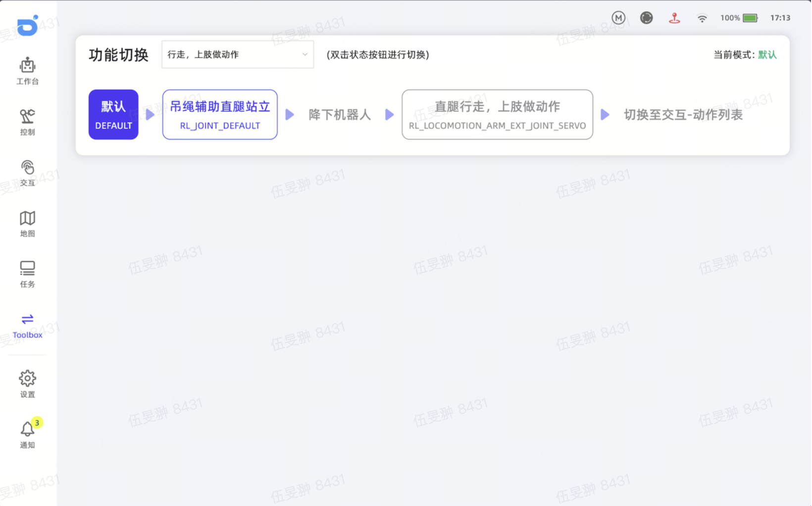The width and height of the screenshot is (812, 506).
Task: Click 切换至交互-动作列表 link
Action: [683, 114]
